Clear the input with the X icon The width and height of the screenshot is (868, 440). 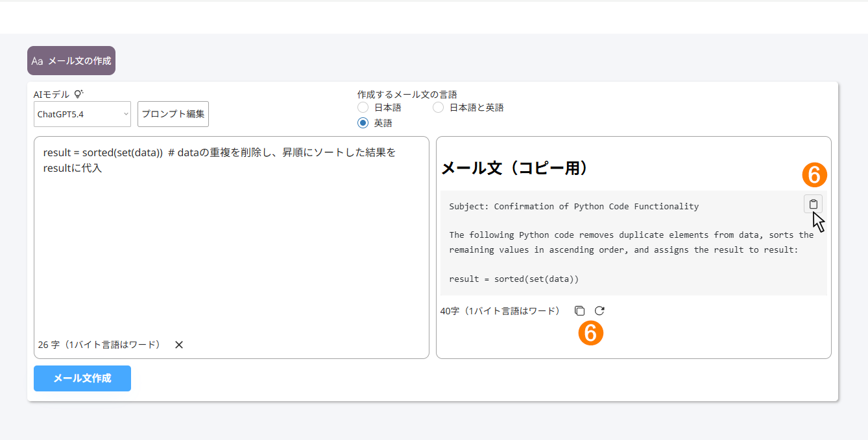[179, 345]
